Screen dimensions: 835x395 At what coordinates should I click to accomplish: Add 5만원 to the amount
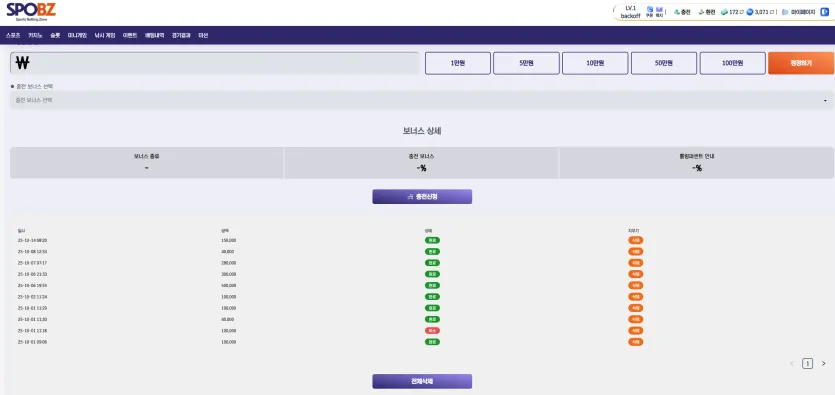click(526, 63)
